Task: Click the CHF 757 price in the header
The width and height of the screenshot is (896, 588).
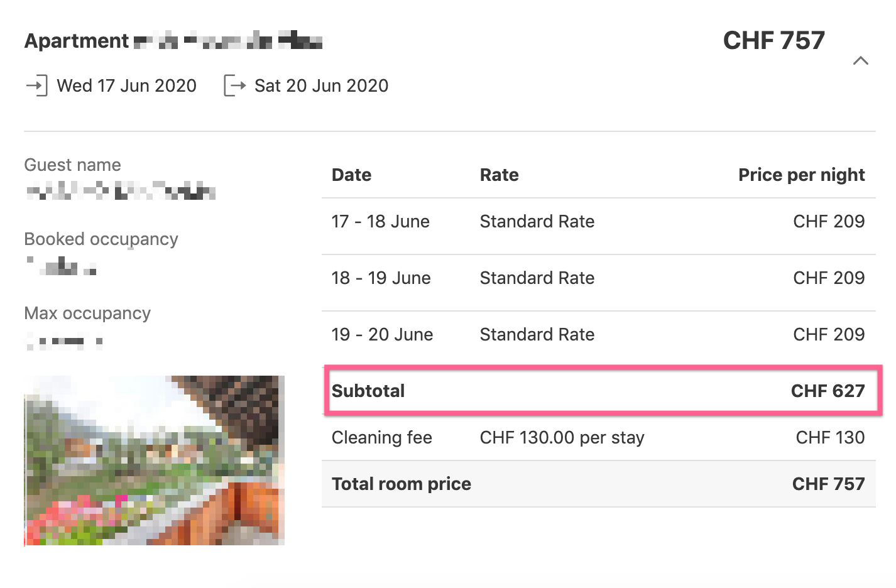Action: click(774, 40)
